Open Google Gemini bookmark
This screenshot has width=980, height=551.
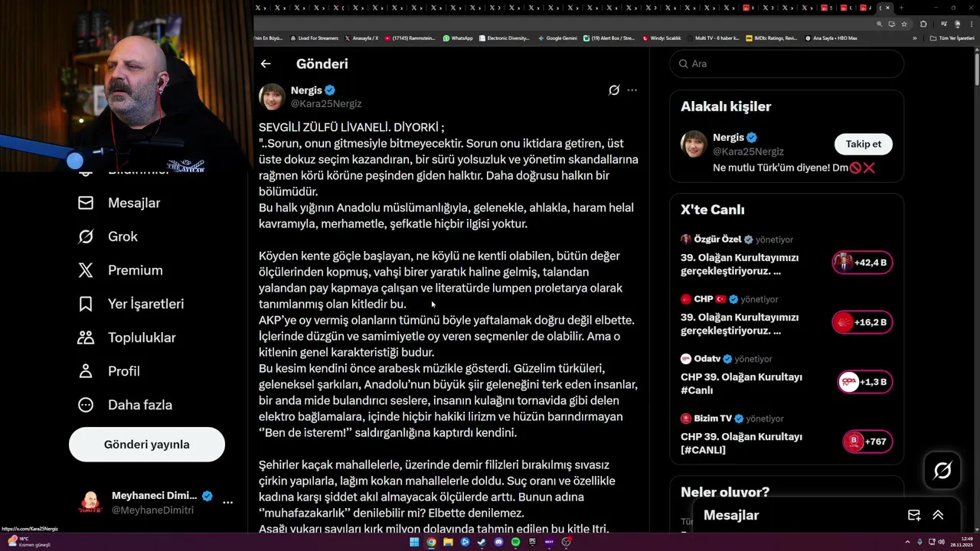[x=557, y=37]
